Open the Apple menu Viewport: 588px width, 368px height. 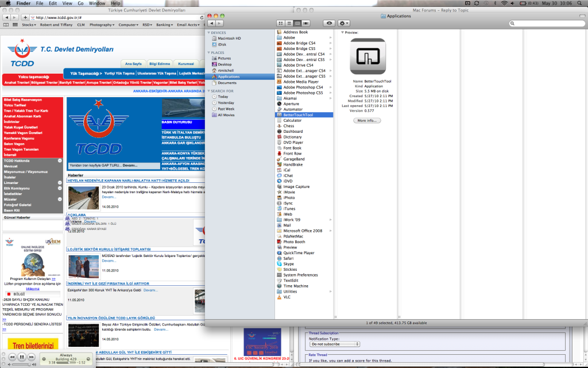[x=8, y=3]
